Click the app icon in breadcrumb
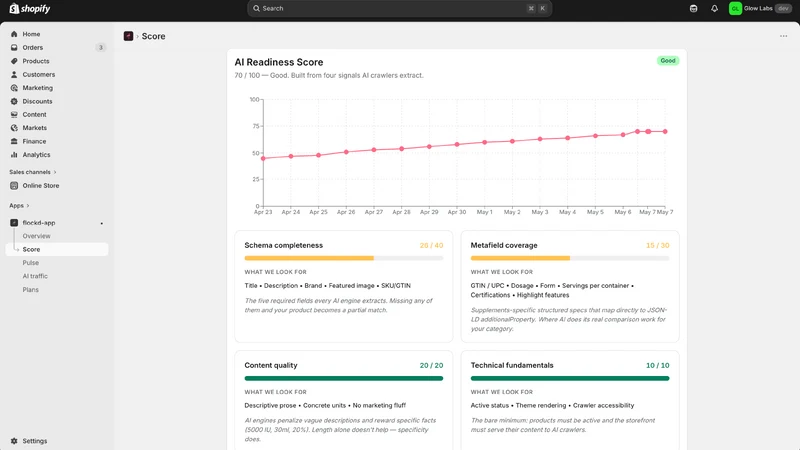The image size is (800, 450). point(129,36)
